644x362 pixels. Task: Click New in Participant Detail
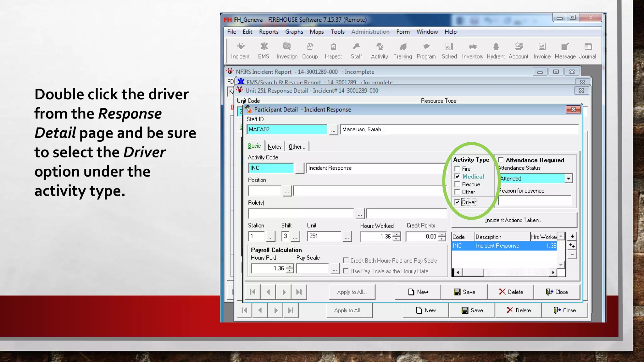(x=418, y=292)
